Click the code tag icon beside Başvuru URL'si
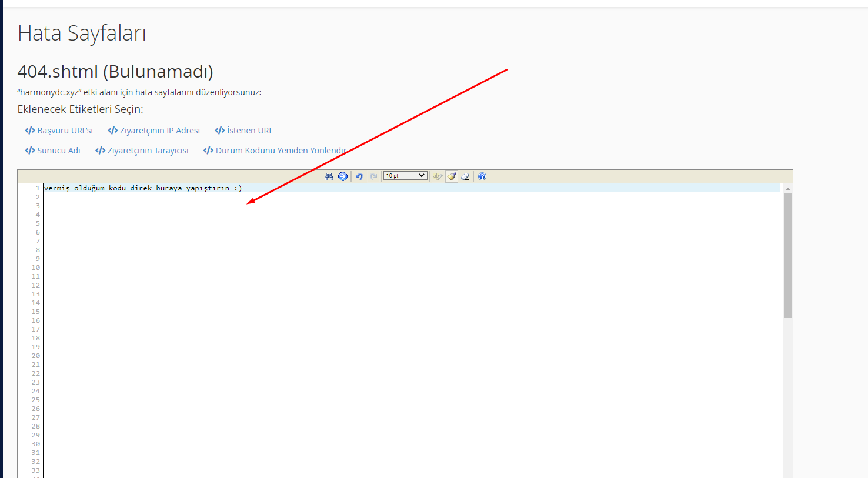This screenshot has height=478, width=868. pyautogui.click(x=29, y=130)
